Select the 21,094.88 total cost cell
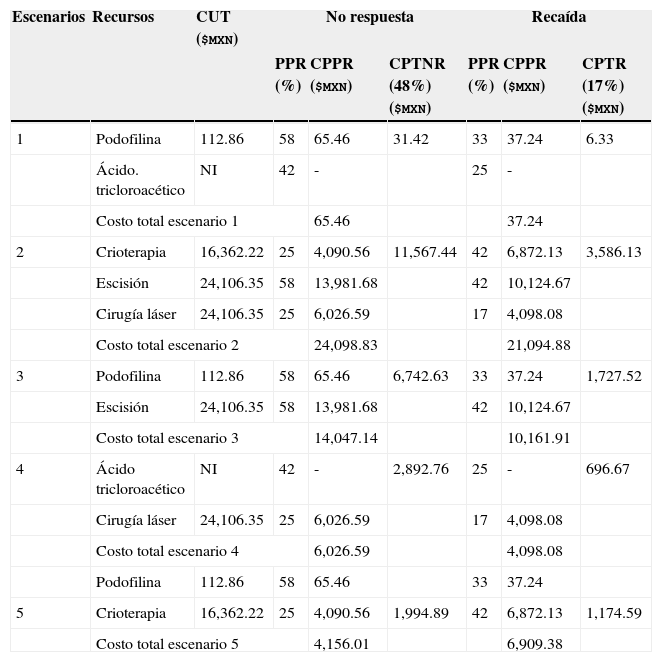662x662 pixels. pyautogui.click(x=539, y=346)
